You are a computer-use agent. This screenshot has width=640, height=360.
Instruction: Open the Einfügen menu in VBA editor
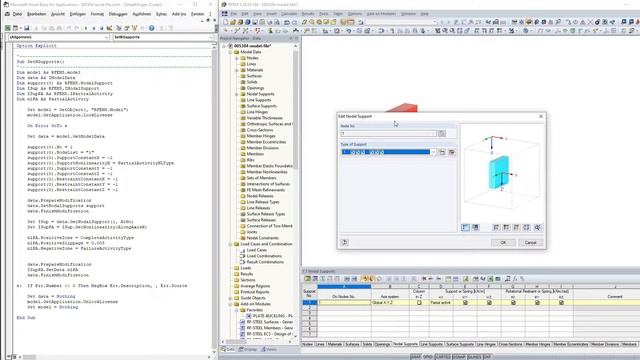[x=78, y=14]
